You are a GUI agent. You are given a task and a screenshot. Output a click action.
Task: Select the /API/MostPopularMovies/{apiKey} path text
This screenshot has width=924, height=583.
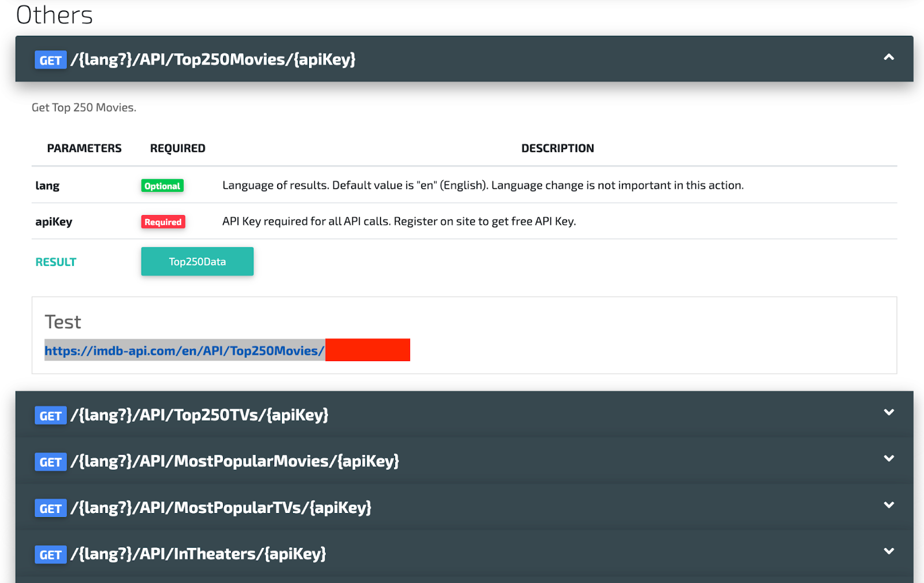[x=234, y=461]
